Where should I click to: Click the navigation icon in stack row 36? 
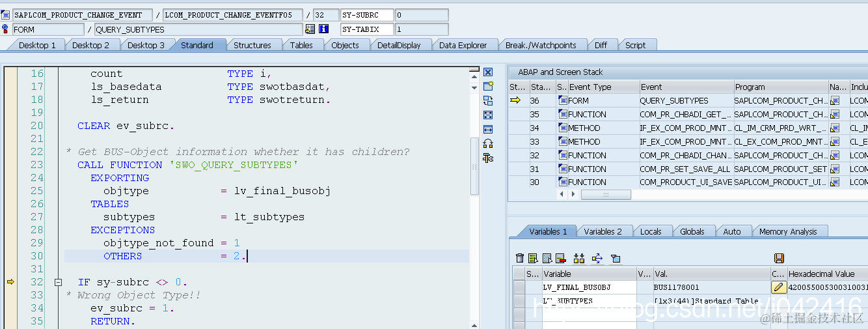[835, 100]
